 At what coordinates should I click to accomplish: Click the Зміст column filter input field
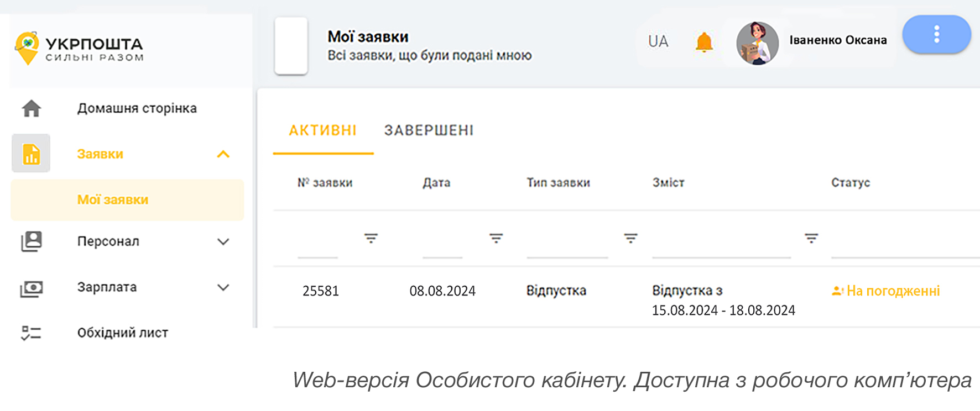(721, 247)
